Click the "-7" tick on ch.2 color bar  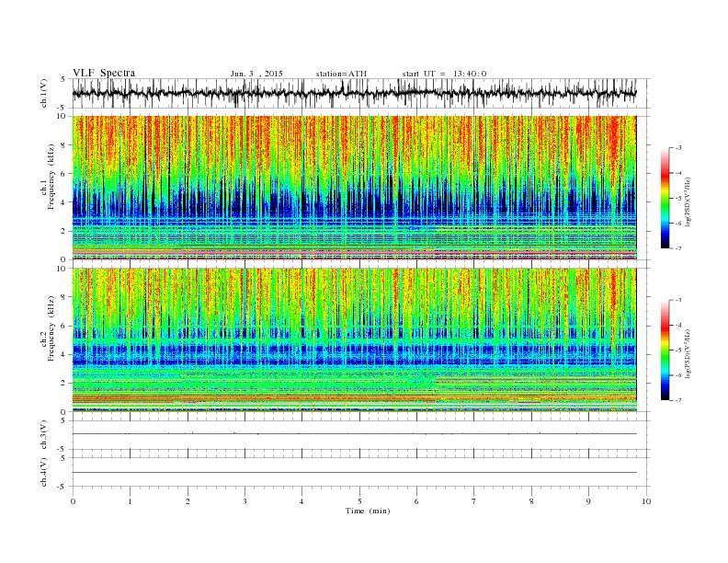coord(678,400)
